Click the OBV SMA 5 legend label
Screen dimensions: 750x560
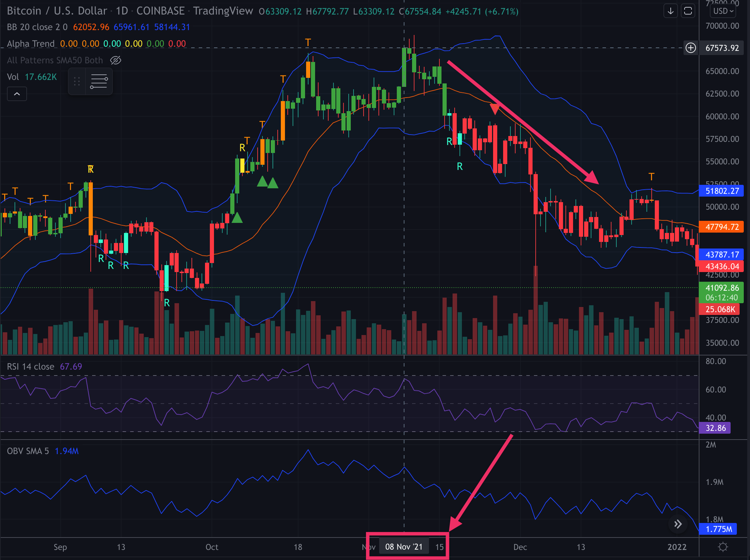[28, 451]
